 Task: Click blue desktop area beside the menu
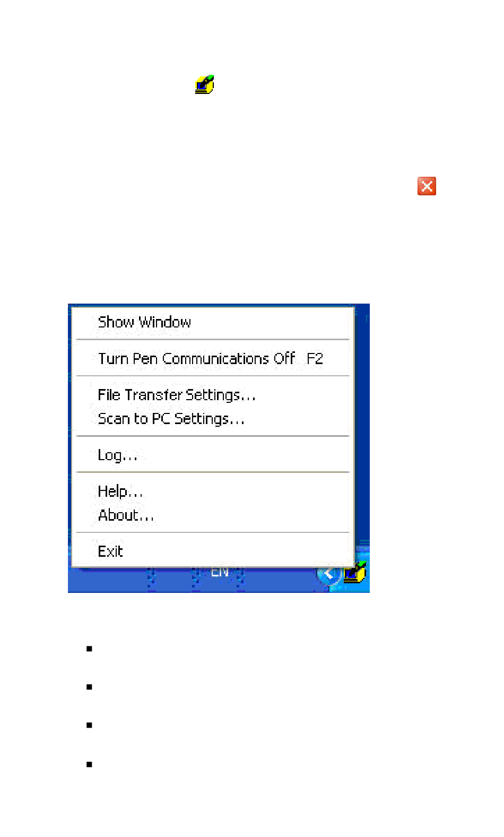[x=362, y=425]
